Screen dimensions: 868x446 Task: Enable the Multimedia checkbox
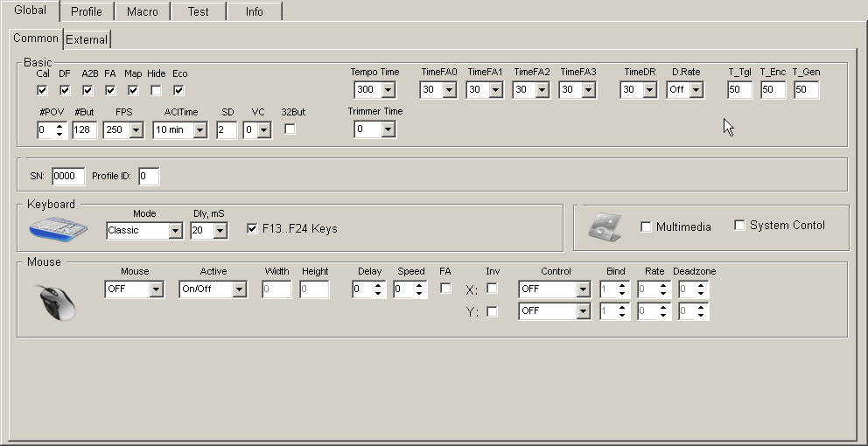[x=646, y=227]
